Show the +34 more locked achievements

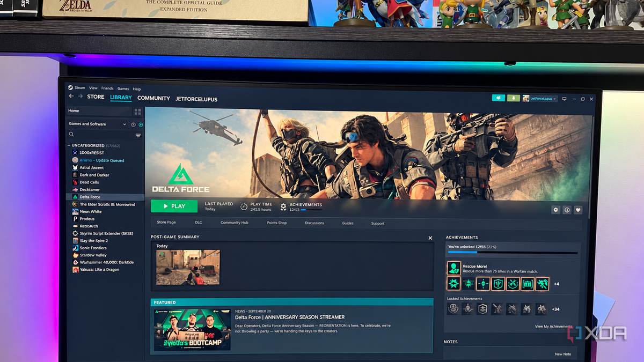tap(556, 309)
